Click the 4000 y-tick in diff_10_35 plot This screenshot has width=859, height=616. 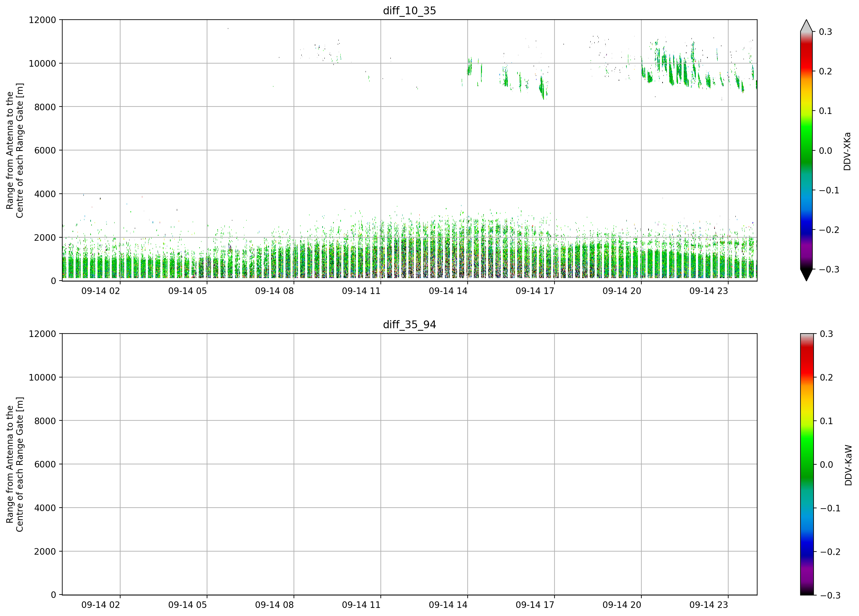point(45,194)
